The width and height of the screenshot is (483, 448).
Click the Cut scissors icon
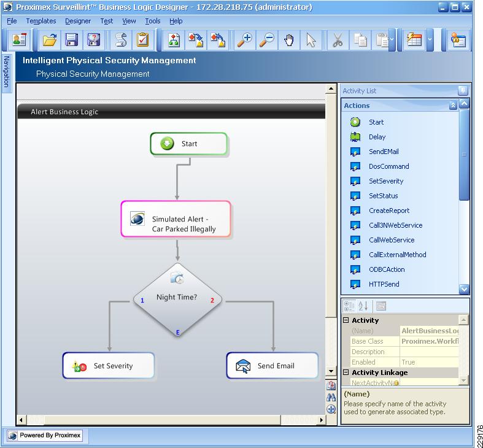338,40
